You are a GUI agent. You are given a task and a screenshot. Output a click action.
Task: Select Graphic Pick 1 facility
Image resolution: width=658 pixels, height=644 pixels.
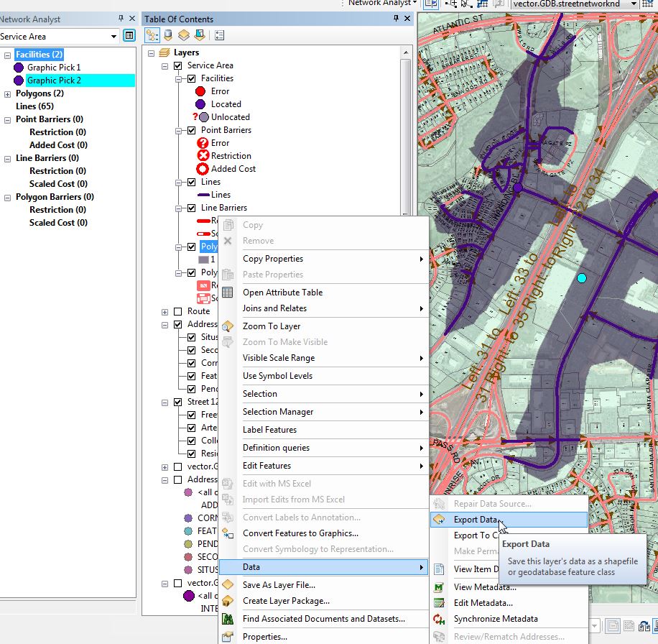pos(54,68)
